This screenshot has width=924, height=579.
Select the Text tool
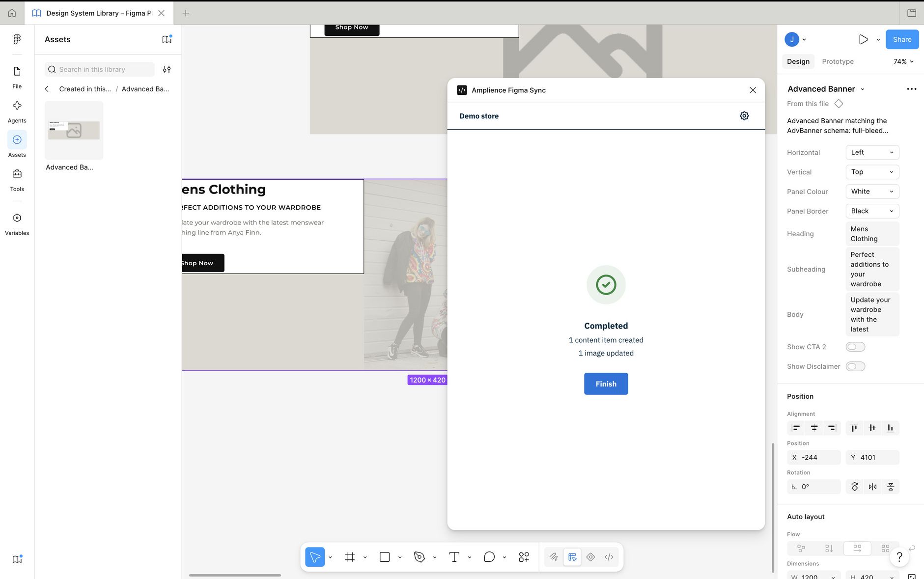click(x=454, y=557)
